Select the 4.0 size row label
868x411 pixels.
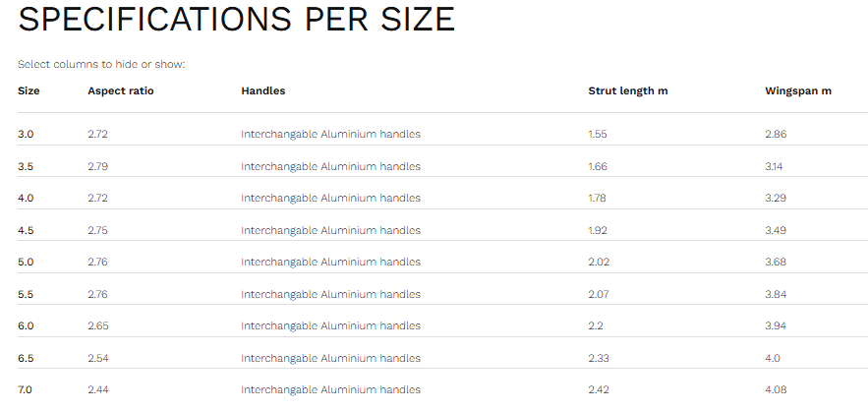coord(26,198)
